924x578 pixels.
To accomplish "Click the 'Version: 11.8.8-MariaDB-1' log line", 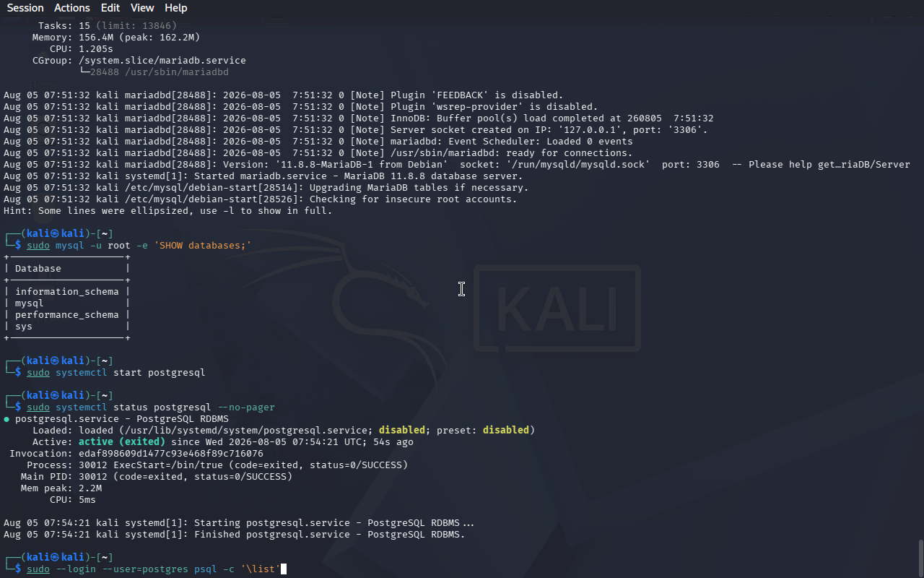I will coord(457,165).
